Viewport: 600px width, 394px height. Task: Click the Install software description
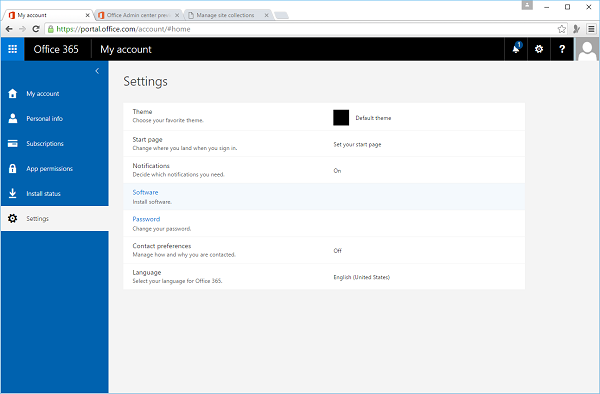pos(152,202)
